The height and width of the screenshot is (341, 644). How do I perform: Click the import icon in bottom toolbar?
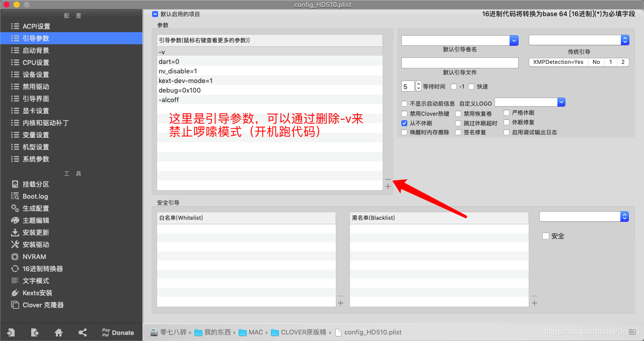click(x=11, y=332)
